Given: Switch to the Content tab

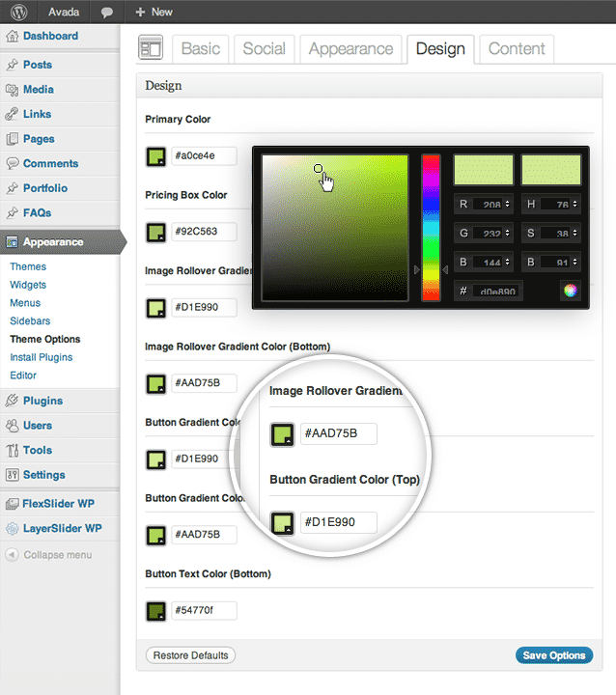Looking at the screenshot, I should (517, 49).
